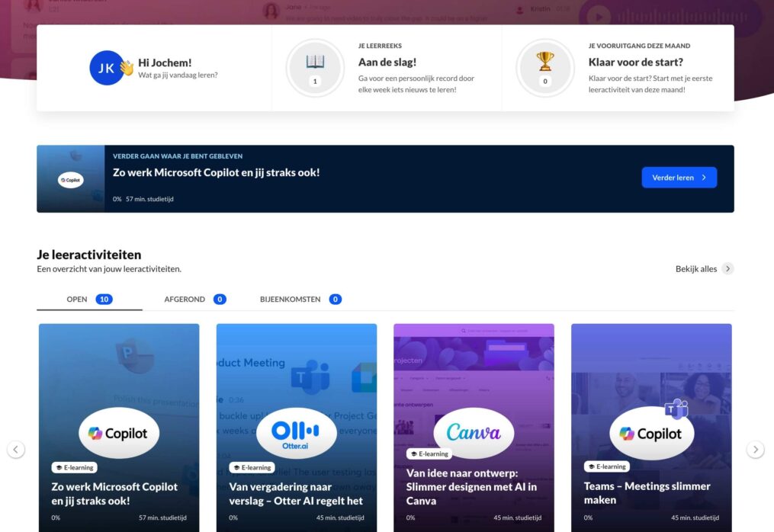Open the Bekijk alles link
774x532 pixels.
695,269
